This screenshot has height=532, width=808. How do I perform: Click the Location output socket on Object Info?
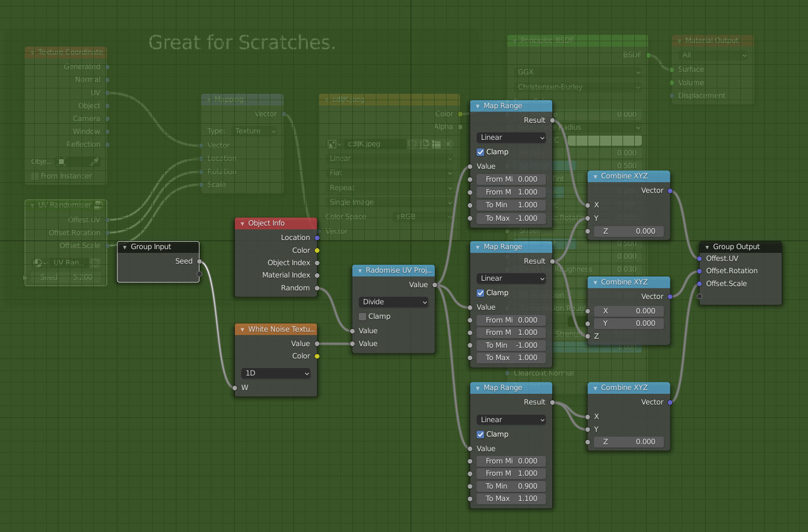coord(317,238)
